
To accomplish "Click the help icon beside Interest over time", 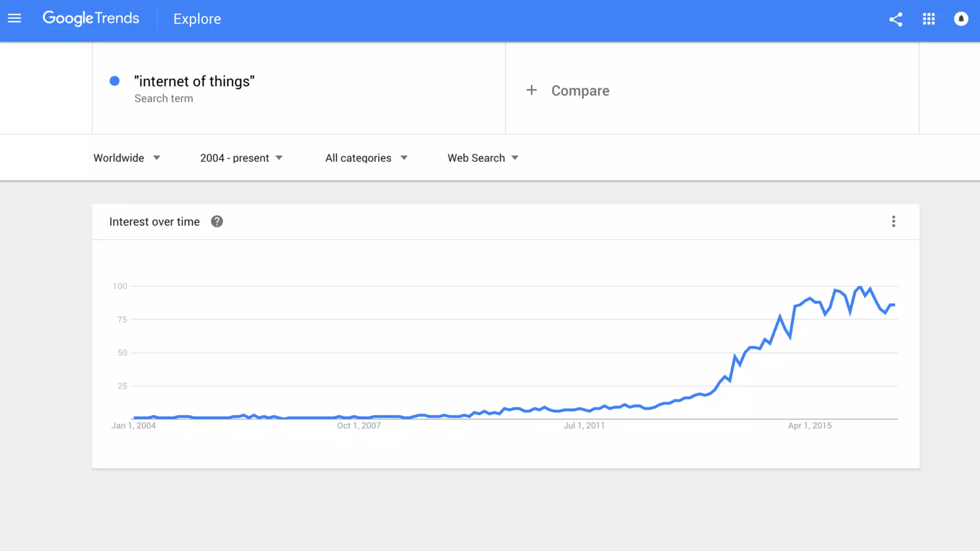I will (217, 221).
